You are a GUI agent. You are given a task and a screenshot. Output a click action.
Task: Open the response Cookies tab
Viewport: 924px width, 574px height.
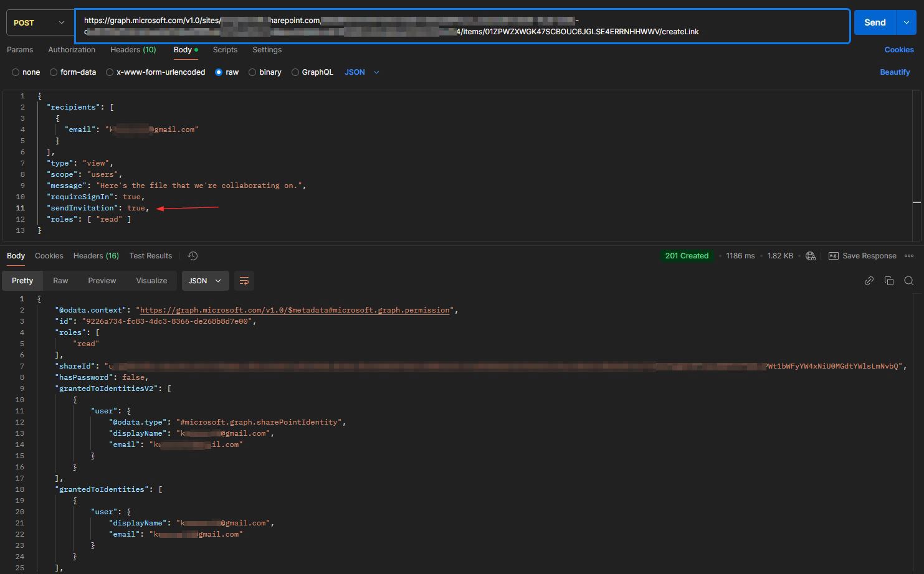click(49, 256)
